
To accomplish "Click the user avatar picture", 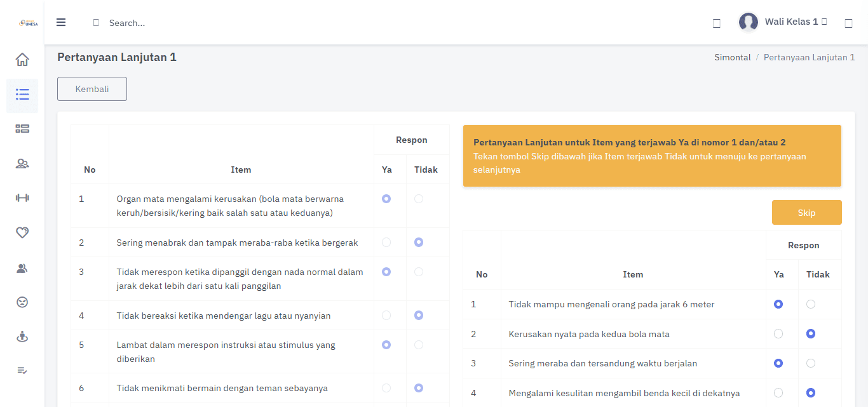I will pos(749,22).
